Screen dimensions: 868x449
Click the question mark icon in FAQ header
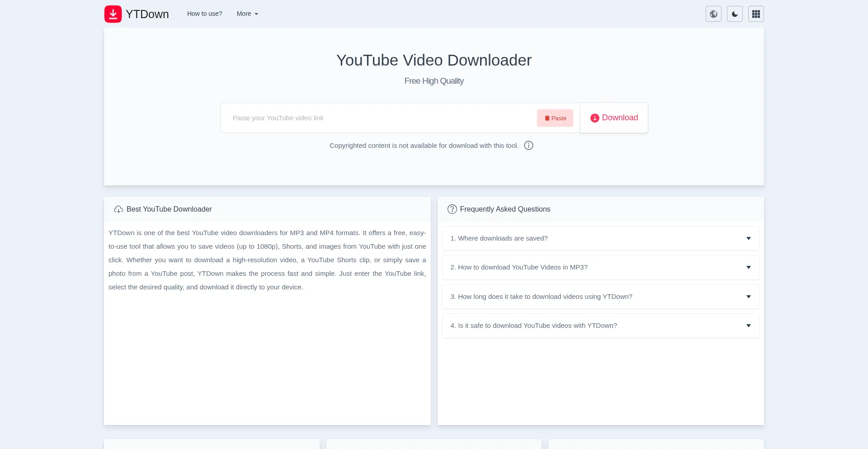[452, 209]
